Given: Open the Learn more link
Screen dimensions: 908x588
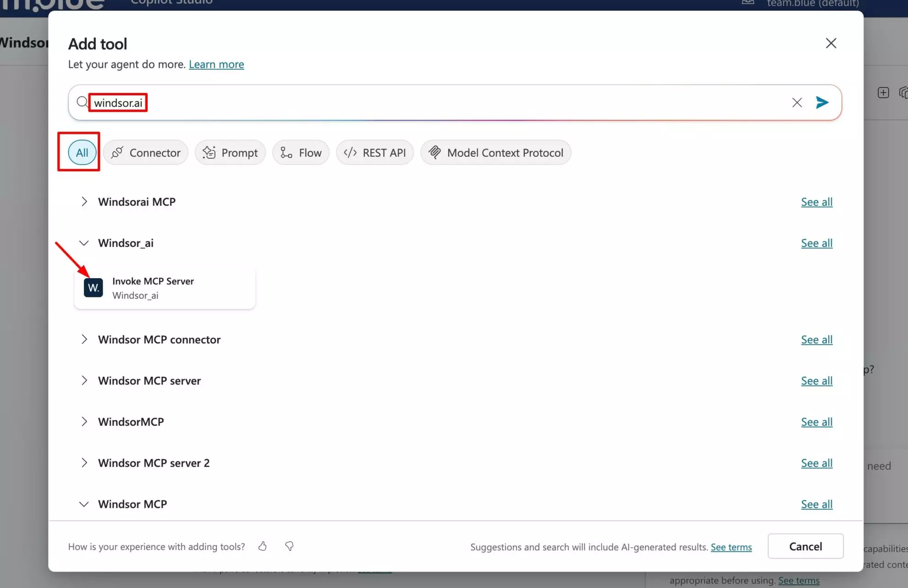Looking at the screenshot, I should click(x=216, y=65).
